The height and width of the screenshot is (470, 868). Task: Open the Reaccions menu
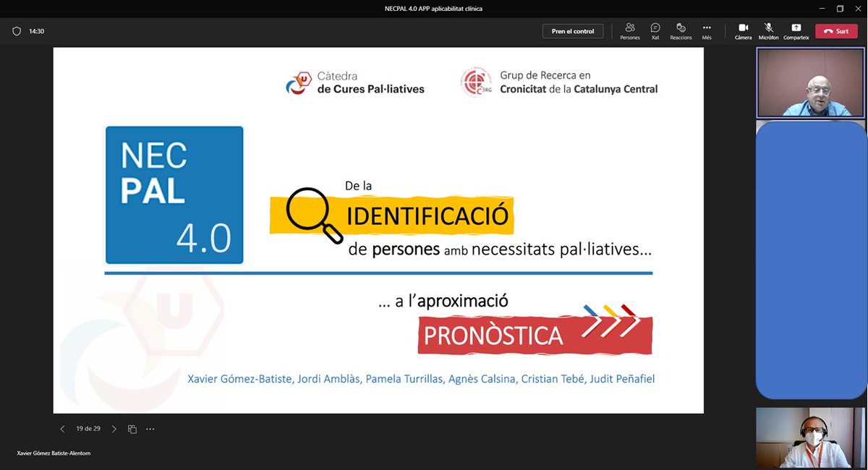coord(681,31)
